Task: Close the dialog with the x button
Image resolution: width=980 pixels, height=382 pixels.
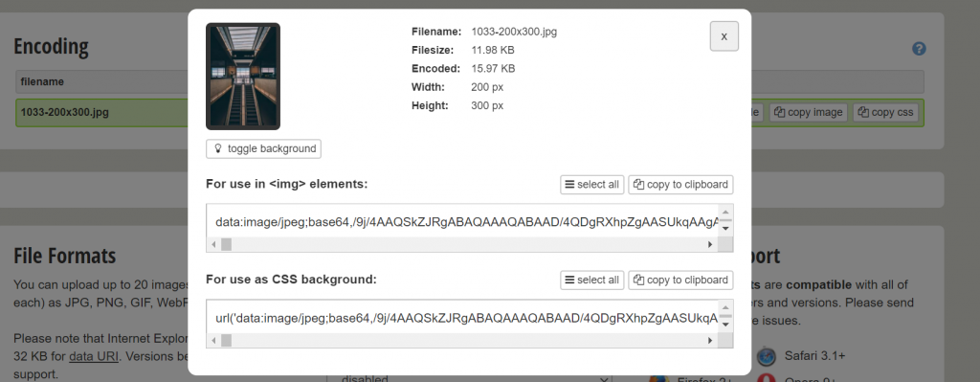Action: 724,36
